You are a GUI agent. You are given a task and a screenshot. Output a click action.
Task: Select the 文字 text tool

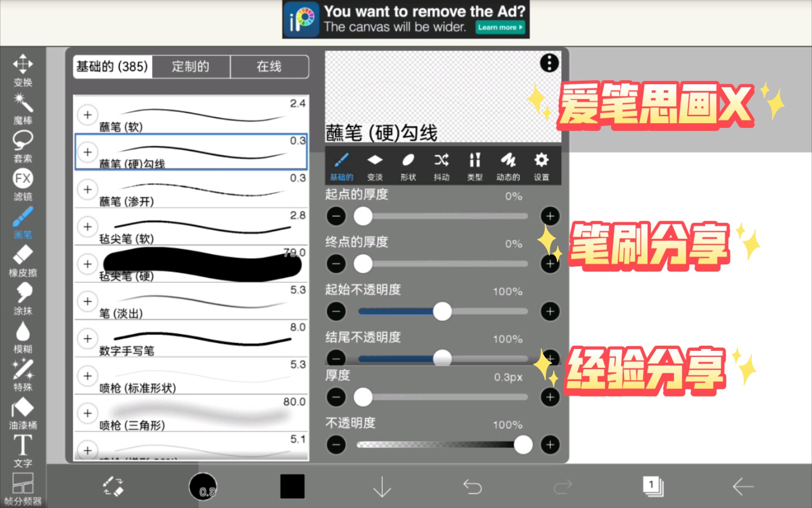pyautogui.click(x=23, y=452)
